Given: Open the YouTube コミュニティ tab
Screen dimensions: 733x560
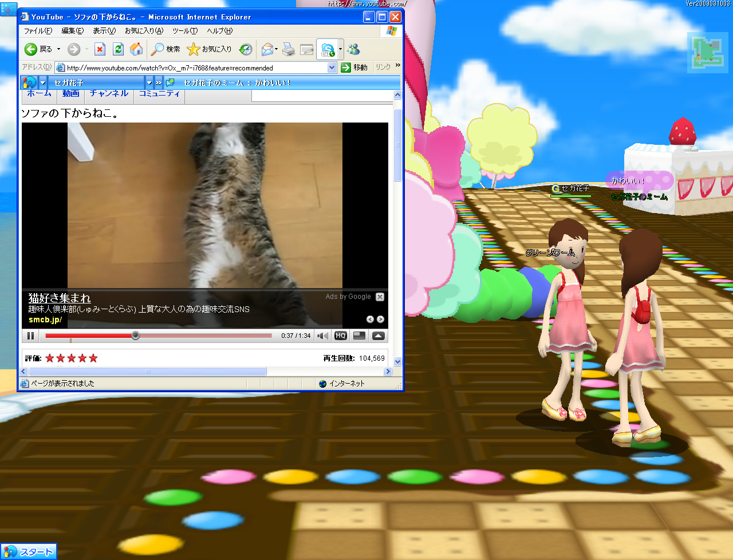Looking at the screenshot, I should click(x=160, y=93).
